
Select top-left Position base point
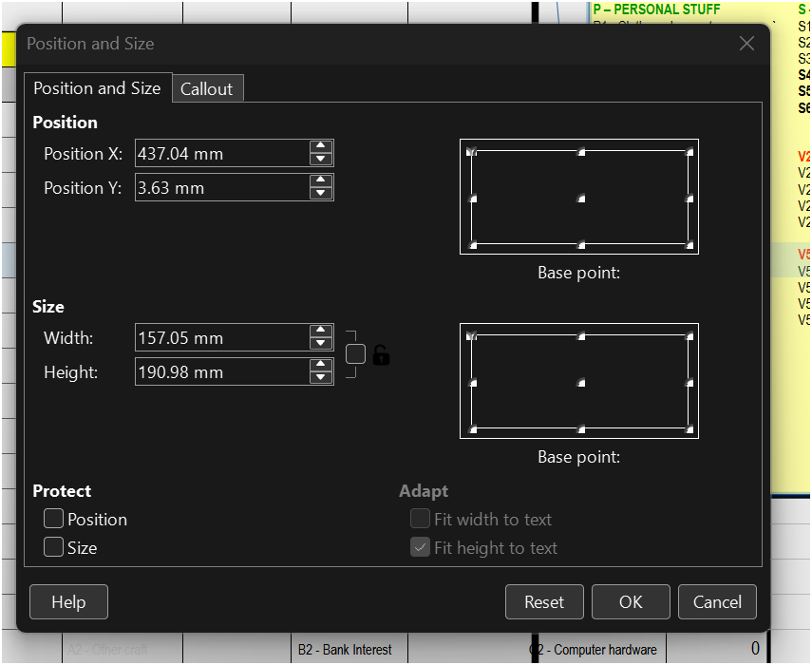tap(472, 152)
